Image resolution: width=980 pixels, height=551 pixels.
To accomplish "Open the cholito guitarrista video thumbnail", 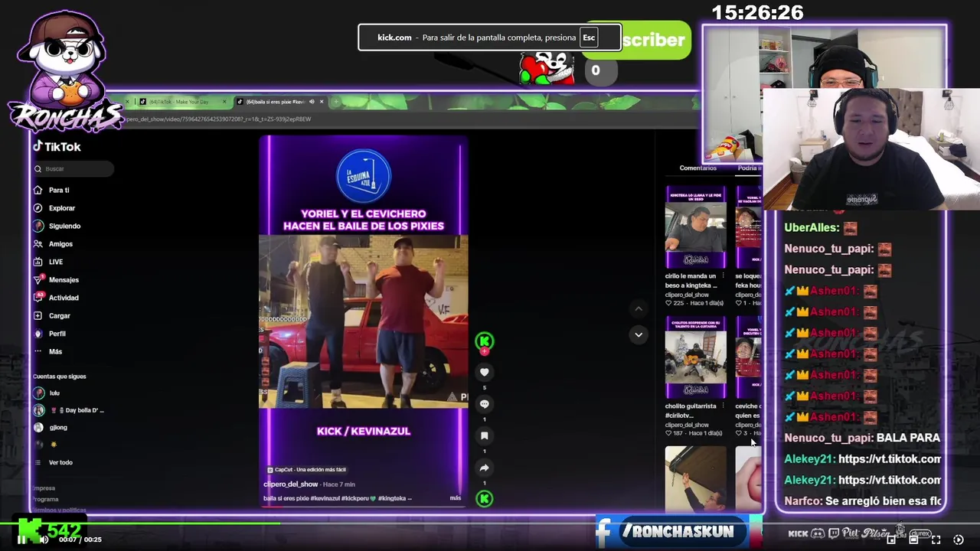I will click(x=695, y=357).
